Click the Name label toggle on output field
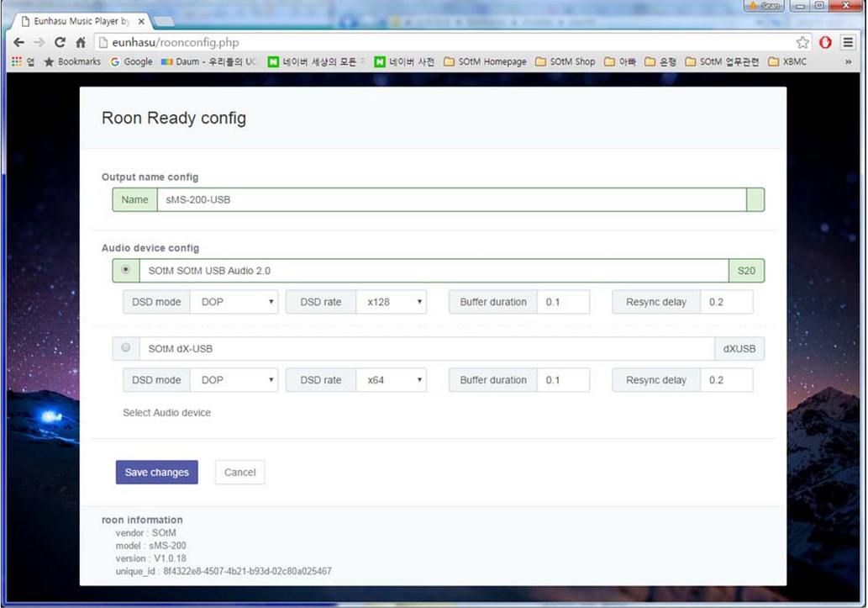The height and width of the screenshot is (608, 868). coord(134,199)
